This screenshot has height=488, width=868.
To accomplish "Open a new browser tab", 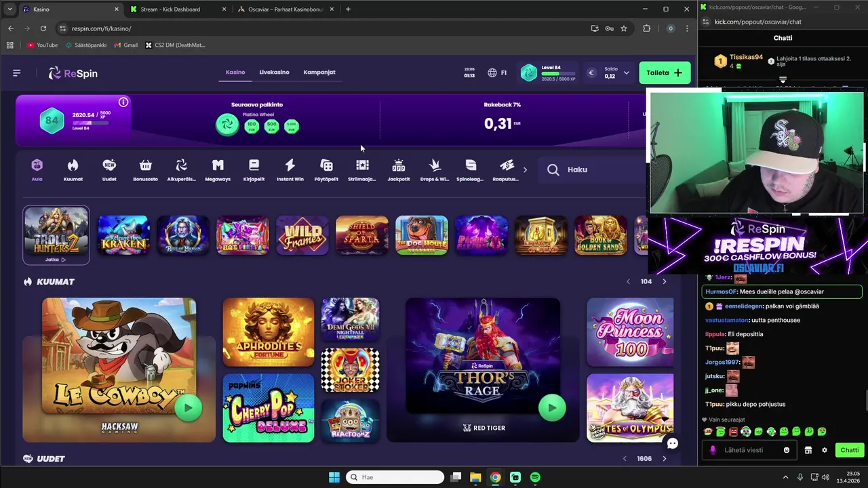I will [x=348, y=9].
